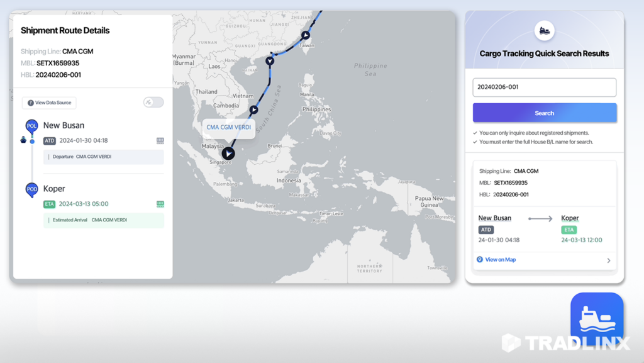This screenshot has height=363, width=644.
Task: Open container icon next to ETA 2024-03-13
Action: (160, 204)
